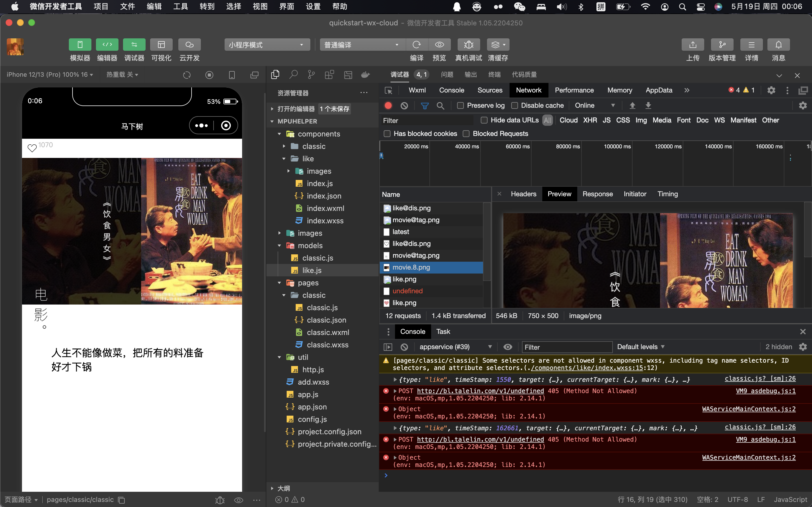Open components/like/index.wxss:15 link in warning
Screen dimensions: 812x507
587,368
